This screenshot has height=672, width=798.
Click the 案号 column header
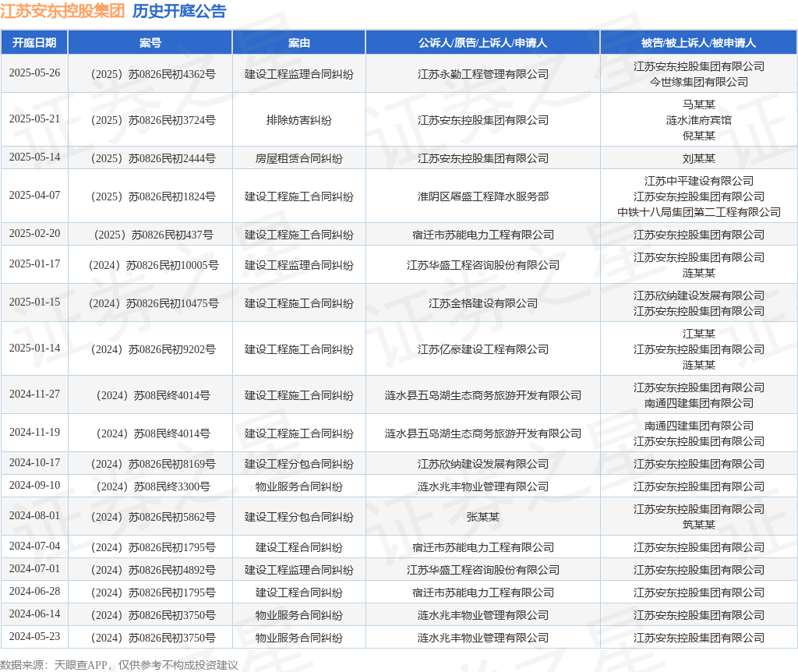[x=150, y=43]
